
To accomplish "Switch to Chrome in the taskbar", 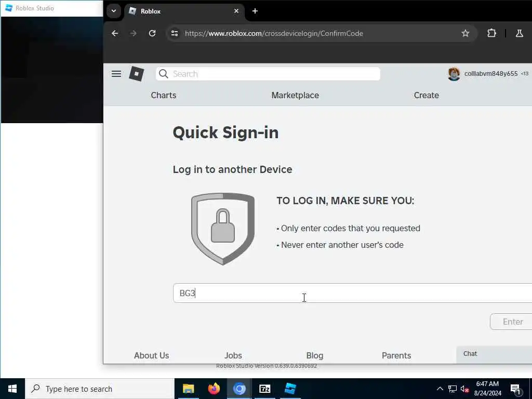I will [239, 389].
